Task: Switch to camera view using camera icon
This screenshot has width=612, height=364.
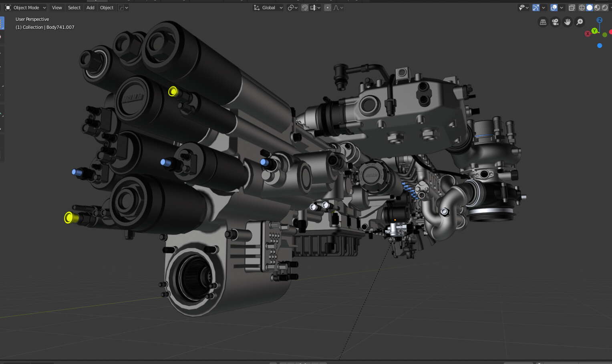Action: tap(555, 22)
